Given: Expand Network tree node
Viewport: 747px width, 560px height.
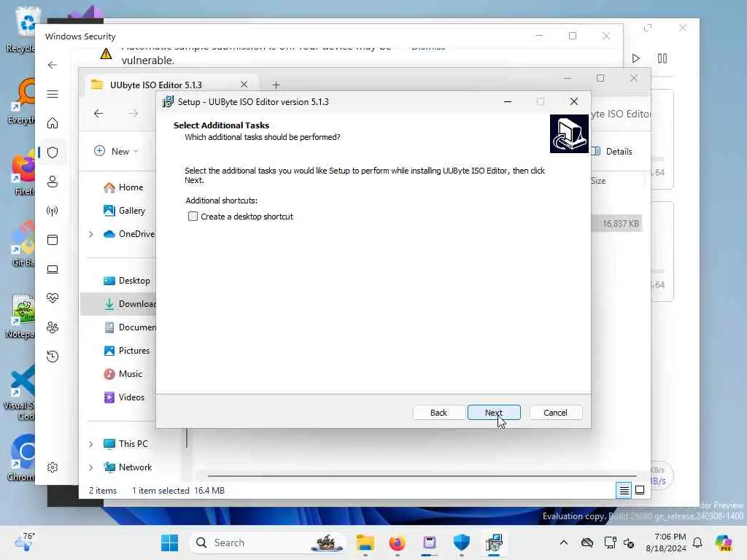Looking at the screenshot, I should point(90,467).
